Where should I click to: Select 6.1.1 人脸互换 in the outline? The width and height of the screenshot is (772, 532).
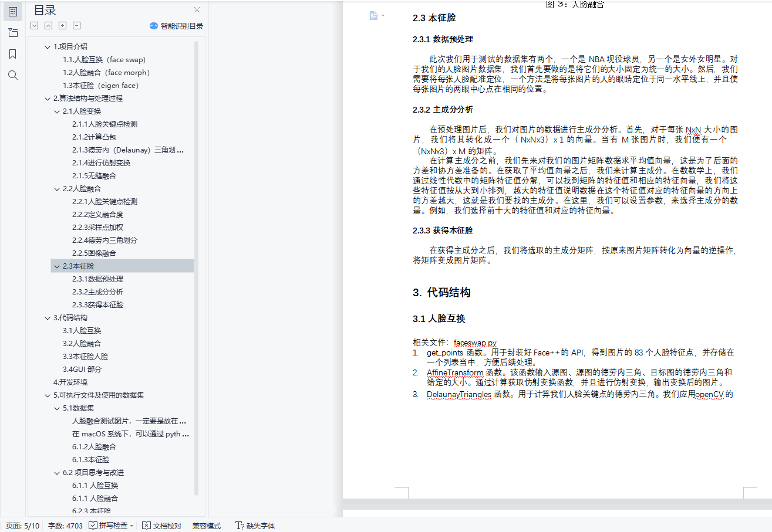(x=95, y=486)
